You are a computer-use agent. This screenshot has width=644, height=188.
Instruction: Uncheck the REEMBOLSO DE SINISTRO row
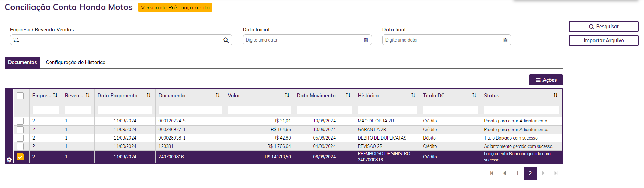tap(20, 157)
